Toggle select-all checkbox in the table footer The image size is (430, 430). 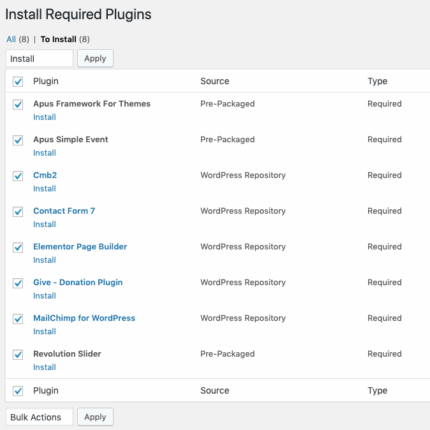[x=18, y=391]
